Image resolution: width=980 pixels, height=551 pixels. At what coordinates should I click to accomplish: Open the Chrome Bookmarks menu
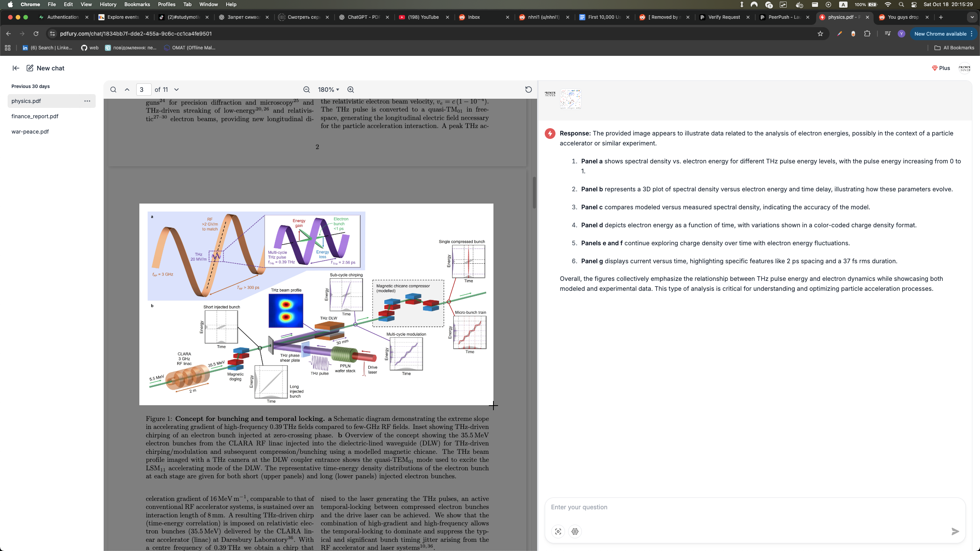pyautogui.click(x=136, y=4)
